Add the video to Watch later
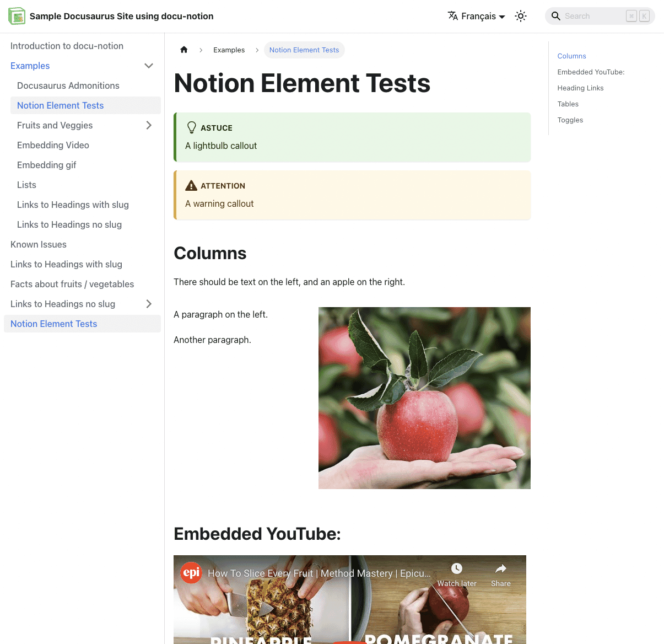 pos(457,573)
